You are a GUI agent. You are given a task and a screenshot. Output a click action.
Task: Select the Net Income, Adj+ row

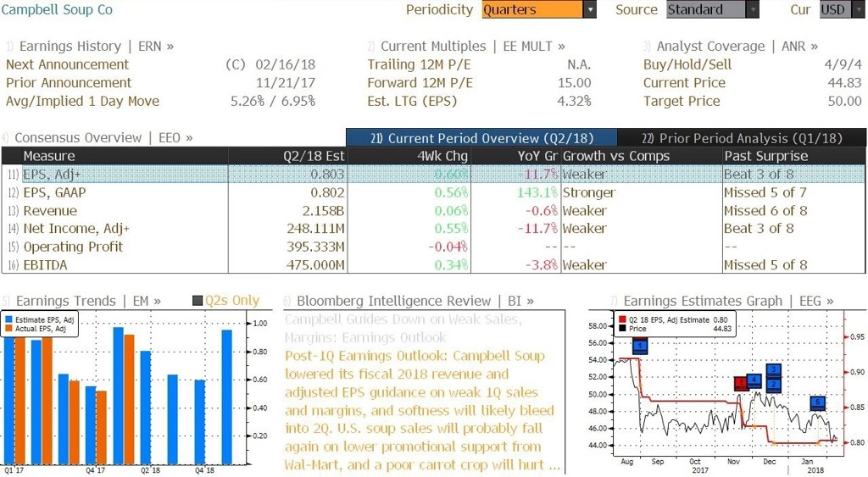[x=433, y=229]
